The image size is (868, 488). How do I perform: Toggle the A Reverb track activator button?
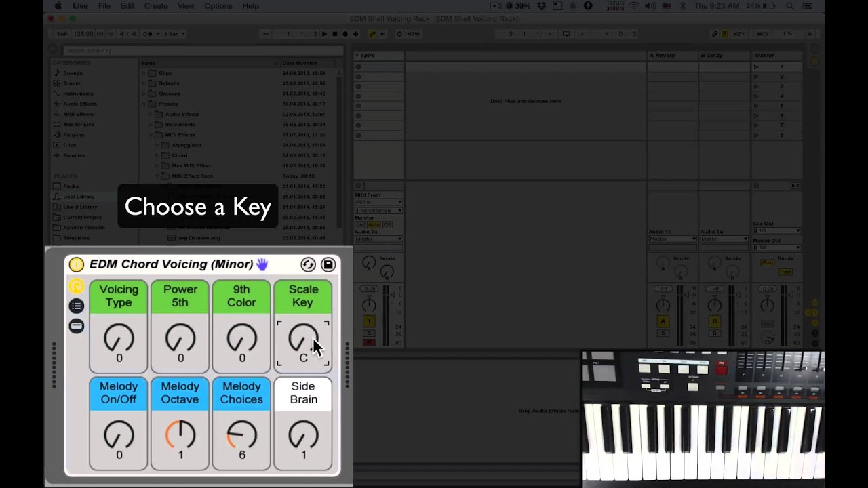pyautogui.click(x=663, y=321)
